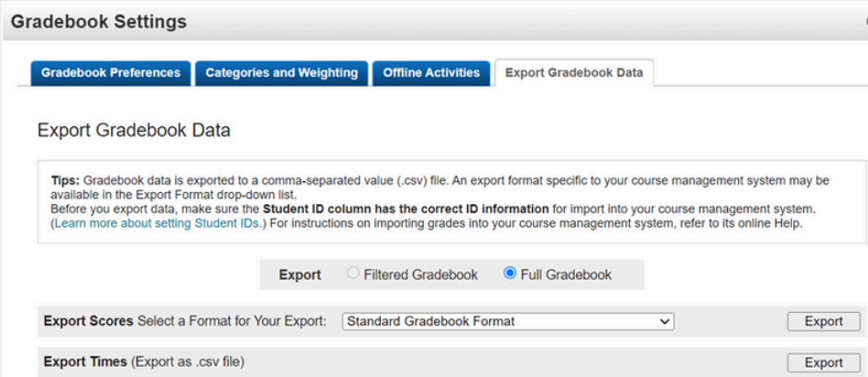Click Export button for Export Times
This screenshot has width=868, height=377.
coord(823,362)
